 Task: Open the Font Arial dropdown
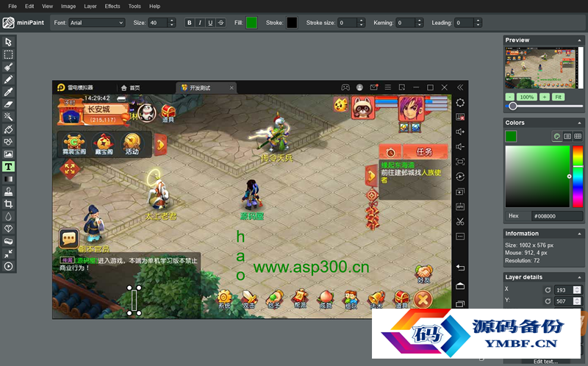tap(97, 23)
